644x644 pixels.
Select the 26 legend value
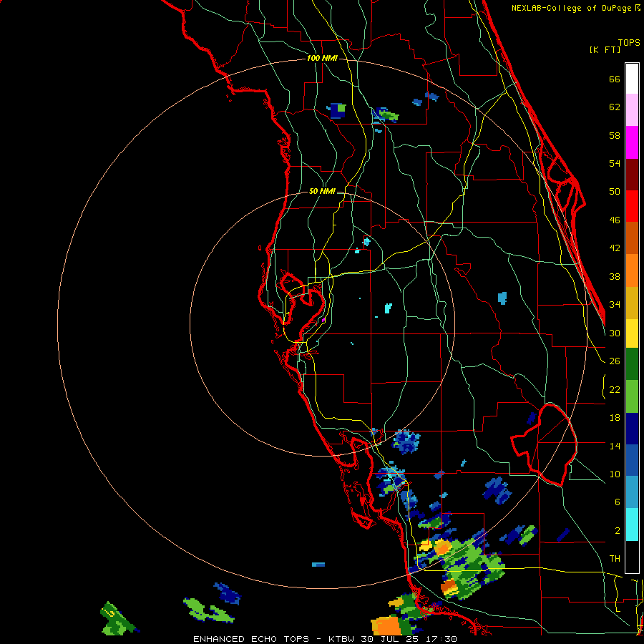pyautogui.click(x=615, y=361)
